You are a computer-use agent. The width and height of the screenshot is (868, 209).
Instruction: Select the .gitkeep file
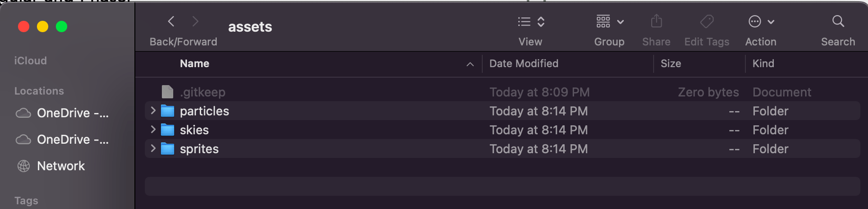[203, 92]
